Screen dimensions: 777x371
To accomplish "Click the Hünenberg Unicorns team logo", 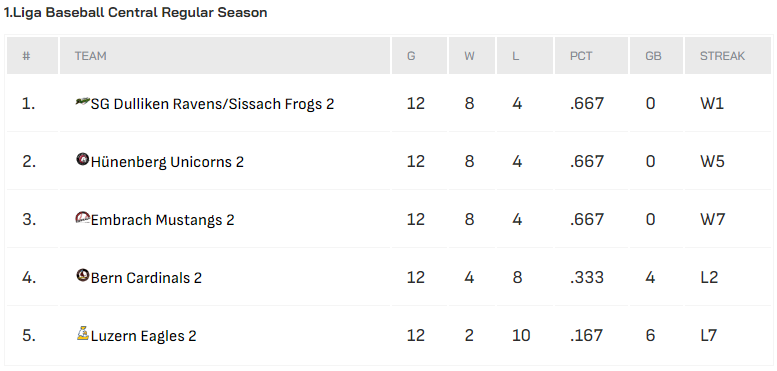I will coord(82,159).
